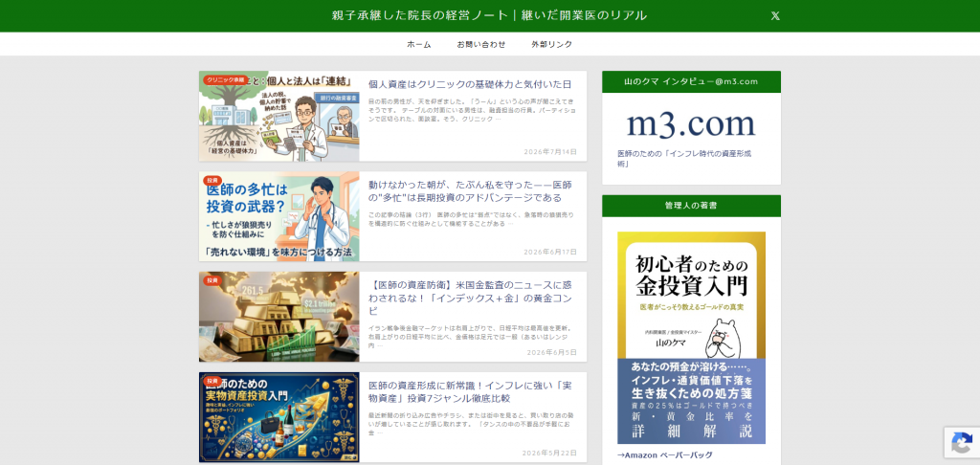
Task: Open →Amazon ペーパーバック link
Action: click(x=665, y=455)
